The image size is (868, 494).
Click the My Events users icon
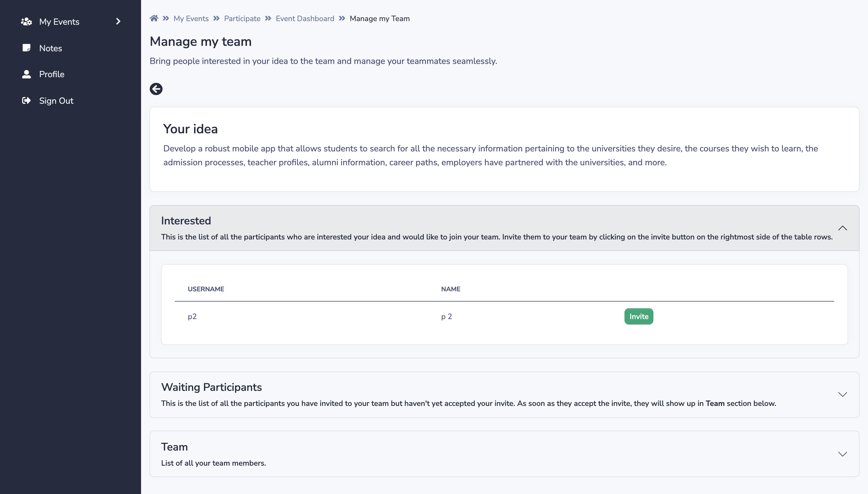tap(27, 22)
